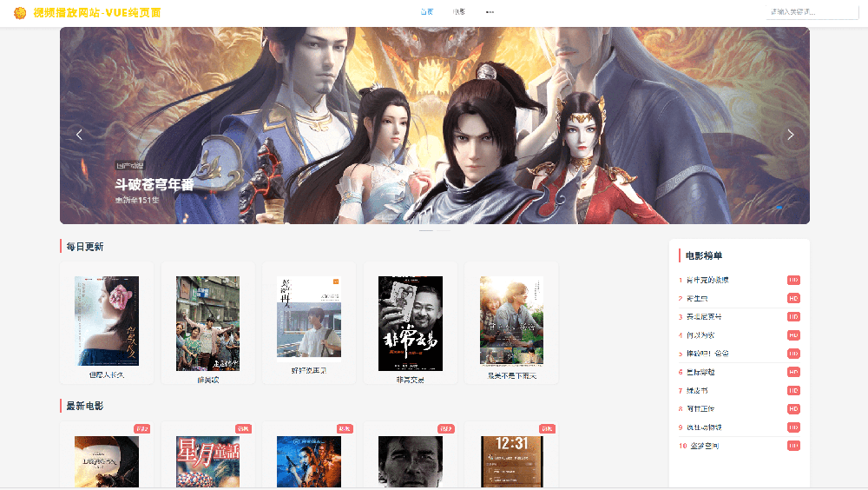The height and width of the screenshot is (490, 868).
Task: Click HD badge beside 阿甘正传
Action: 794,408
